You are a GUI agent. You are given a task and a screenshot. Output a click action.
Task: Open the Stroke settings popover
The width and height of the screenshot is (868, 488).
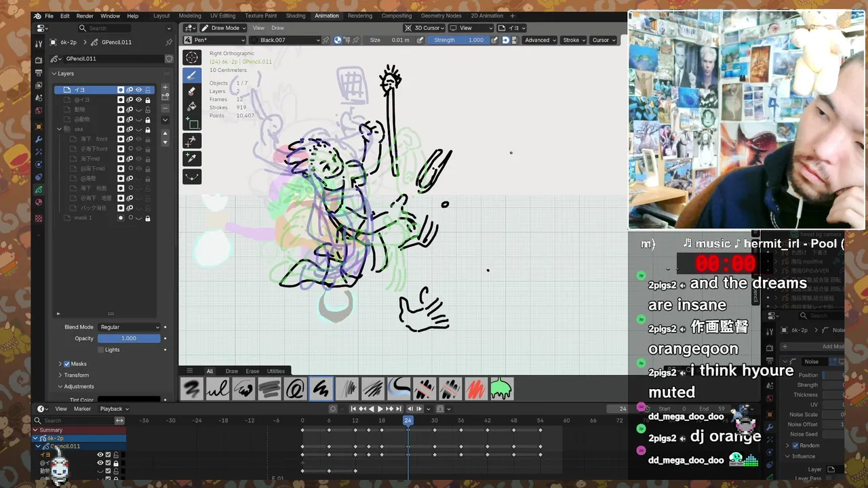(x=574, y=40)
